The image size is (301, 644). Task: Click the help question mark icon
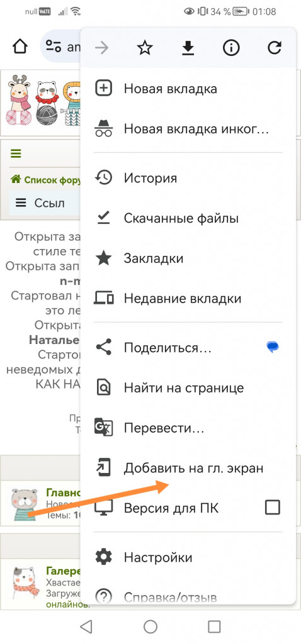[x=104, y=596]
